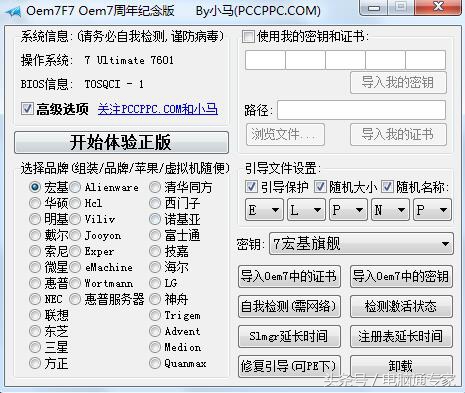Select the NEC brand radio button
The image size is (465, 393).
35,299
